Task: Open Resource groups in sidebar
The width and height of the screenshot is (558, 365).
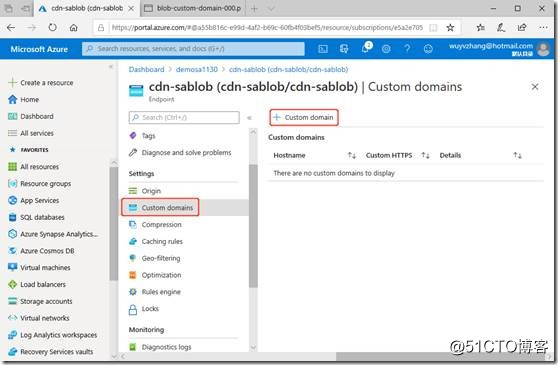Action: coord(40,184)
